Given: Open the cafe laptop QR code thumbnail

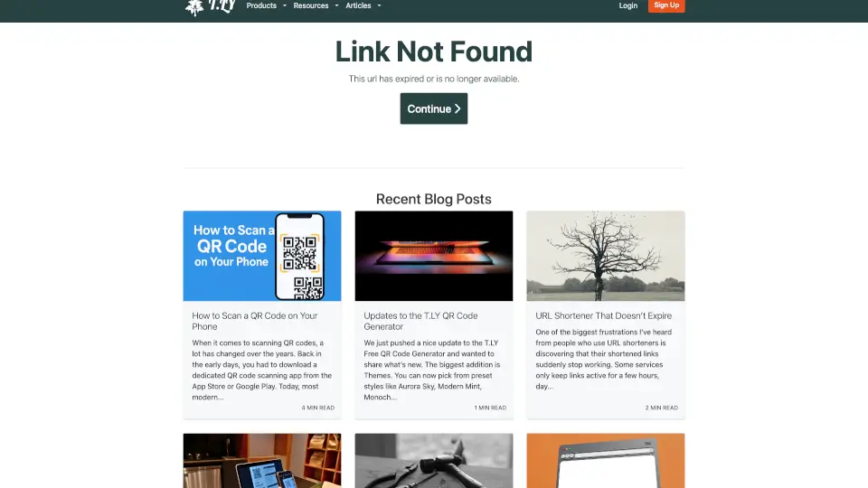Looking at the screenshot, I should point(262,460).
